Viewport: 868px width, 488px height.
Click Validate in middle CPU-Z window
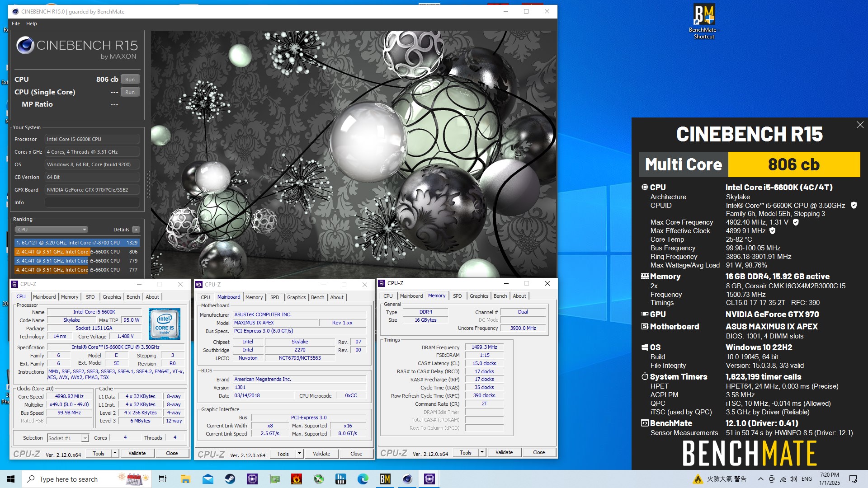point(321,454)
